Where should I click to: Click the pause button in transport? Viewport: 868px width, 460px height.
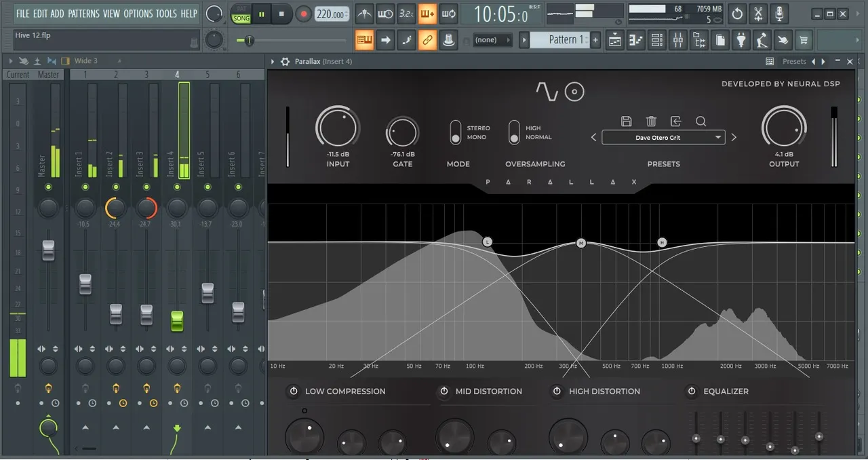click(262, 14)
